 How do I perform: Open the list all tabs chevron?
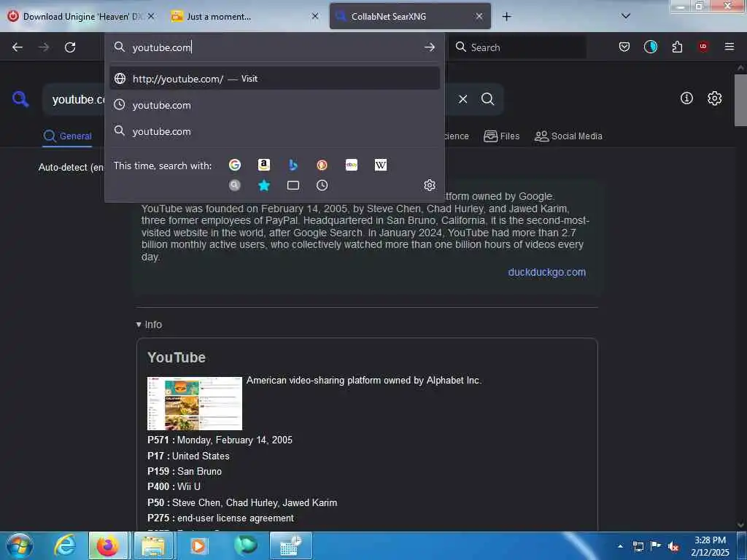pyautogui.click(x=626, y=16)
